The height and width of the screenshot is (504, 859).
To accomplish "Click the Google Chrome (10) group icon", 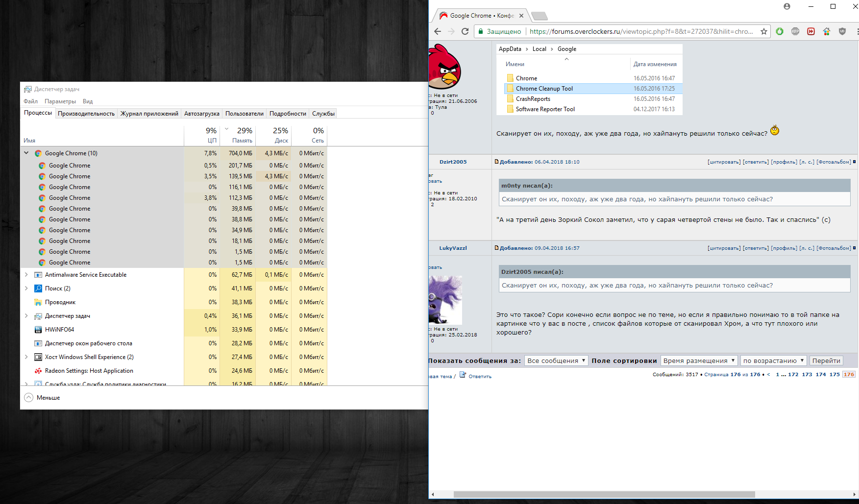I will pos(38,153).
